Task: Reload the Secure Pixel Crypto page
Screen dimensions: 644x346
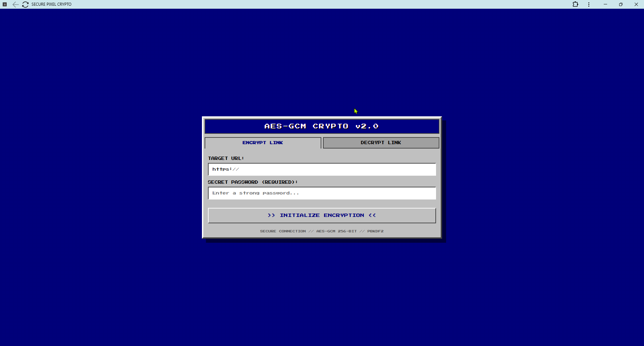Action: [x=25, y=4]
